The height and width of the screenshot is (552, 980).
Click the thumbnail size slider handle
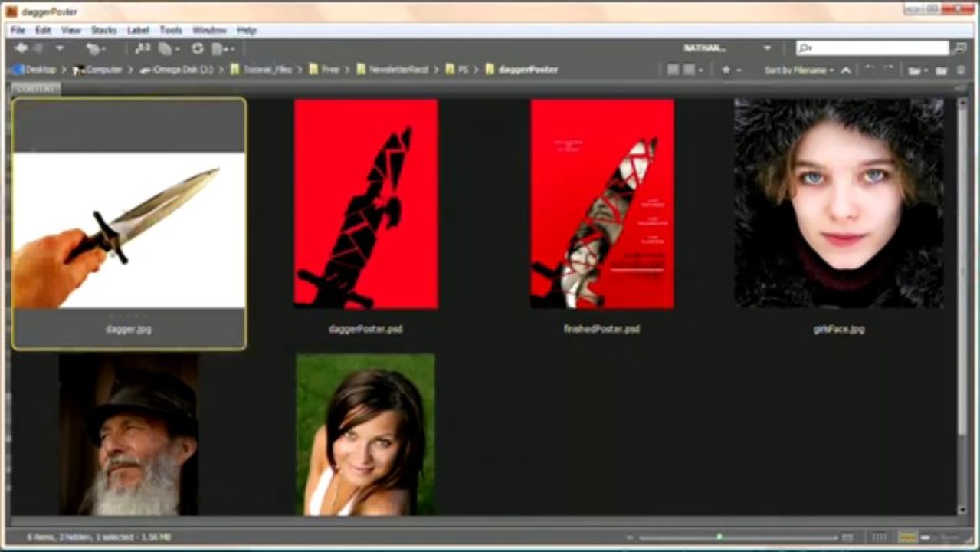click(x=719, y=537)
